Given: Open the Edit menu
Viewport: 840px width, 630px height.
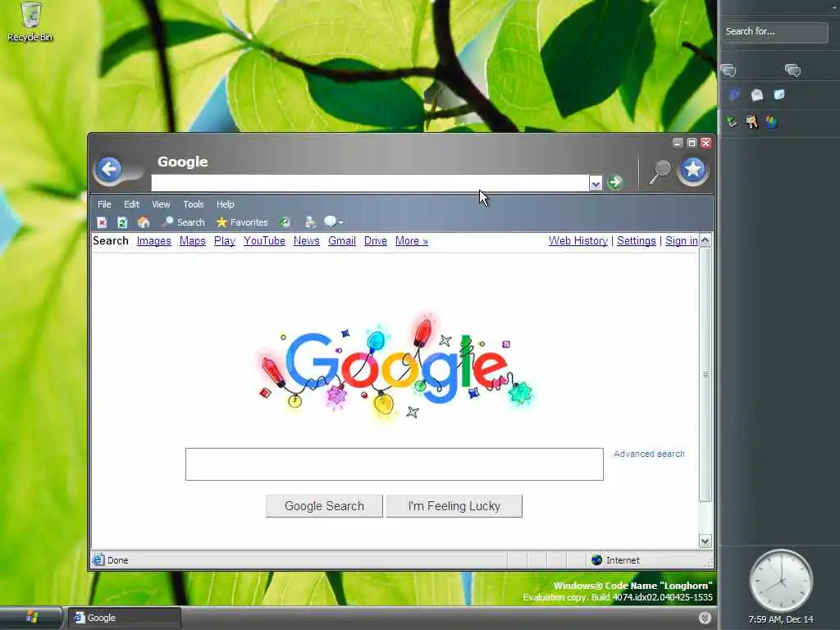Looking at the screenshot, I should tap(131, 204).
